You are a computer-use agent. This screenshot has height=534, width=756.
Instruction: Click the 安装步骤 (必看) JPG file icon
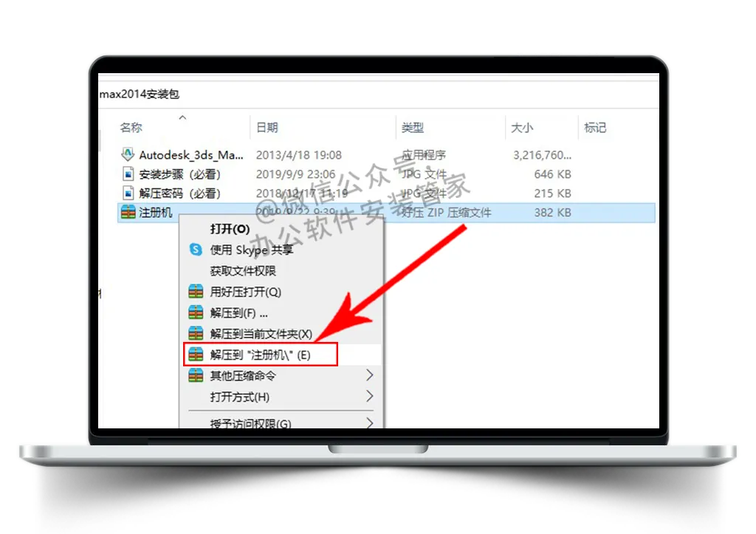point(128,174)
